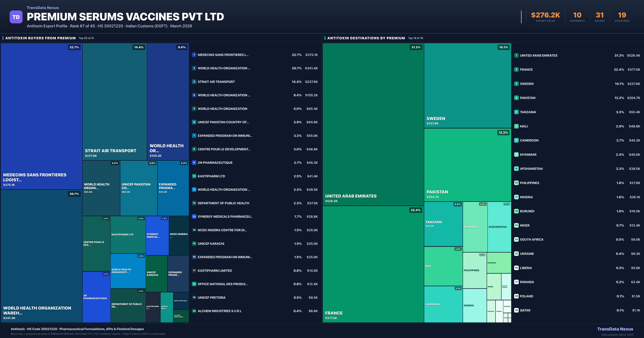
Task: Click rank 13 badge beside Niger
Action: tap(516, 225)
